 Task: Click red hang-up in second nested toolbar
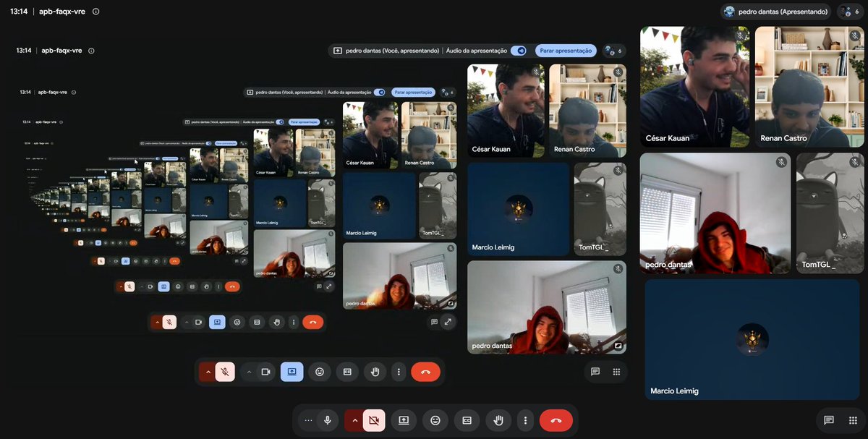coord(312,322)
